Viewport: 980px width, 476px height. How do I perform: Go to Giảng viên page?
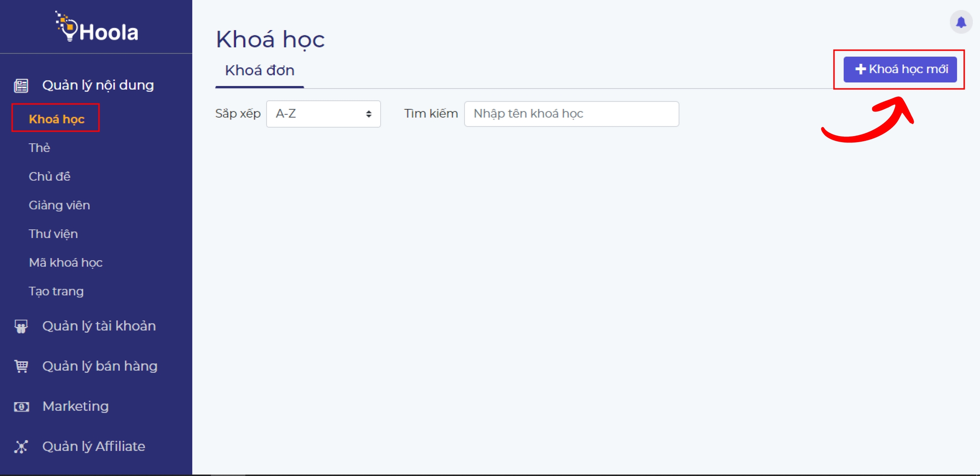[x=59, y=205]
